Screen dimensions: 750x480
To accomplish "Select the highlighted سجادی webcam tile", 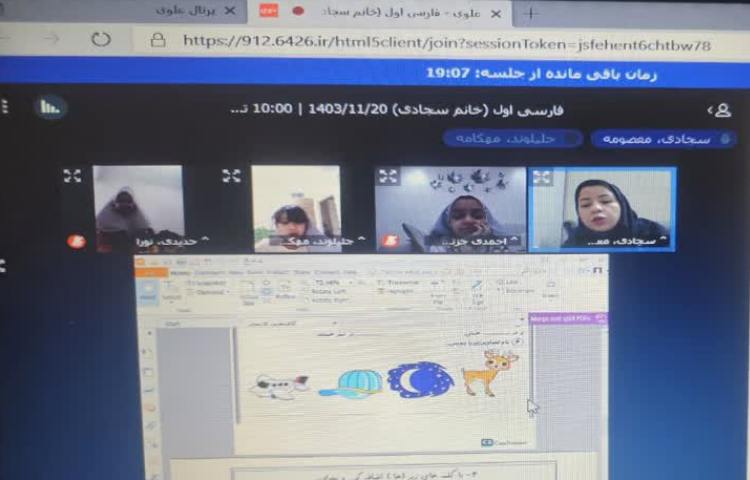I will [x=602, y=209].
